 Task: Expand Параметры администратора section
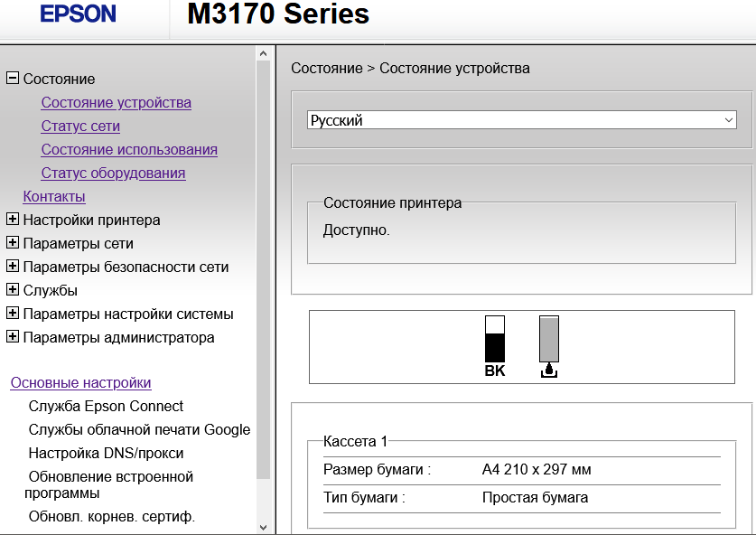(x=13, y=337)
